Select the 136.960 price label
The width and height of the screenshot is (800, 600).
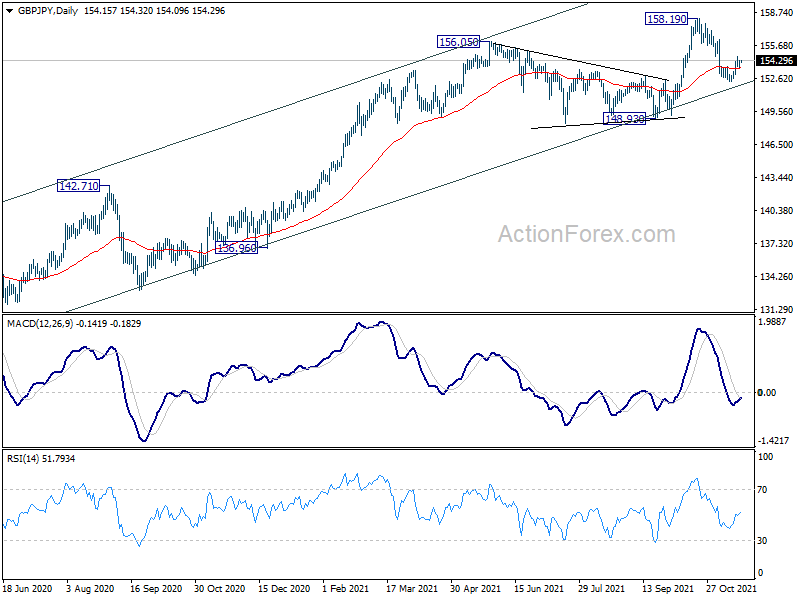(237, 248)
